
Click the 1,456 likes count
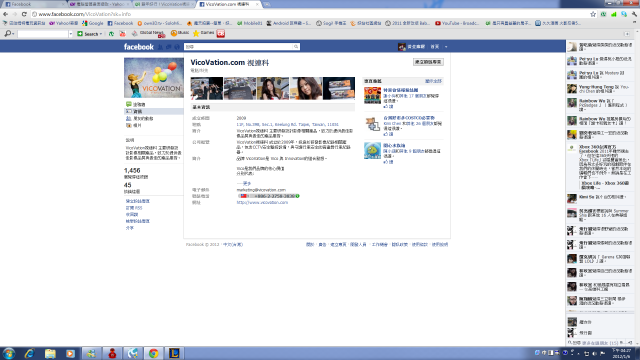point(132,171)
